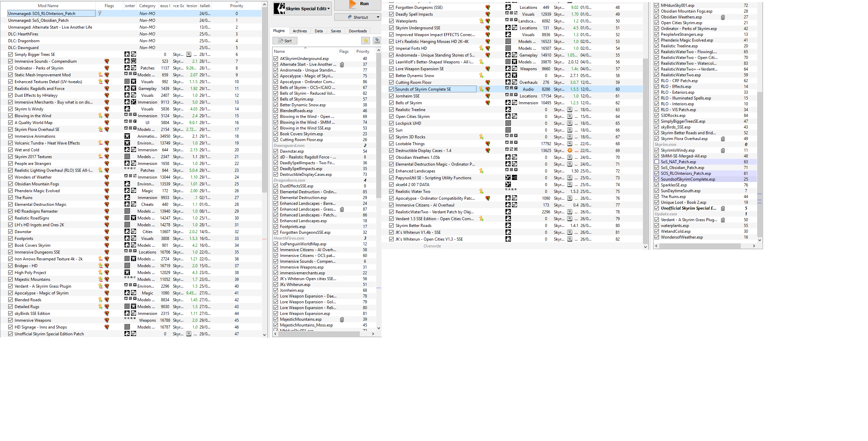Click the calendar version icon on Simply Bigger Trees SE
Screen dimensions: 868x441
point(189,55)
